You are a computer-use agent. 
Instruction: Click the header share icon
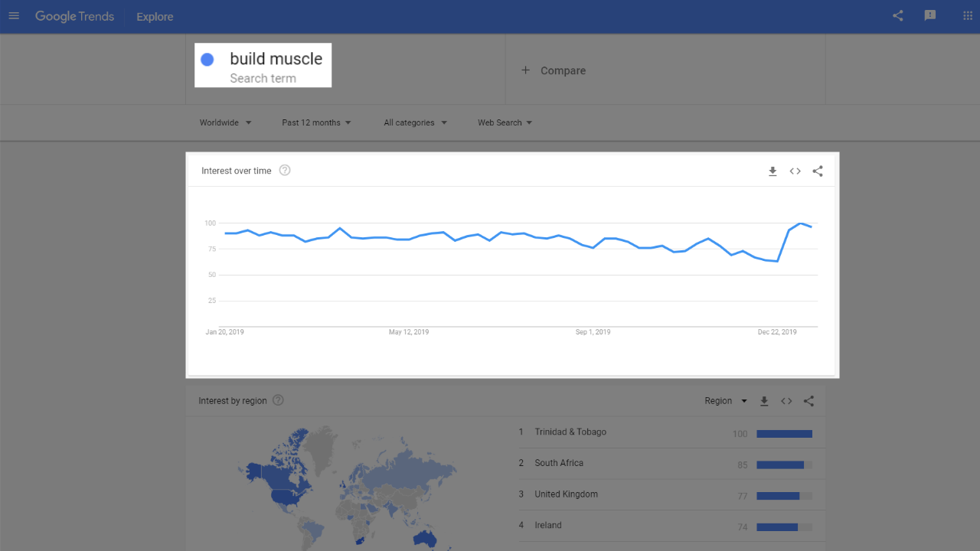[898, 15]
